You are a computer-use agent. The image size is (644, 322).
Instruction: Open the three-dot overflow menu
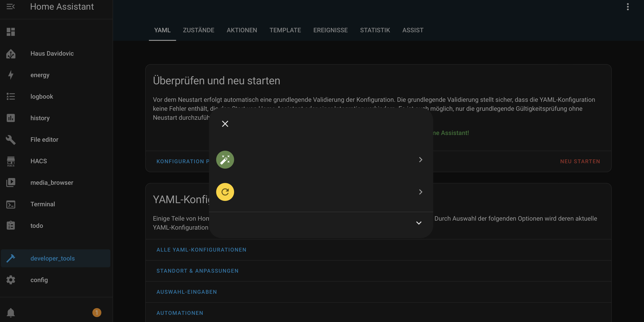coord(627,7)
